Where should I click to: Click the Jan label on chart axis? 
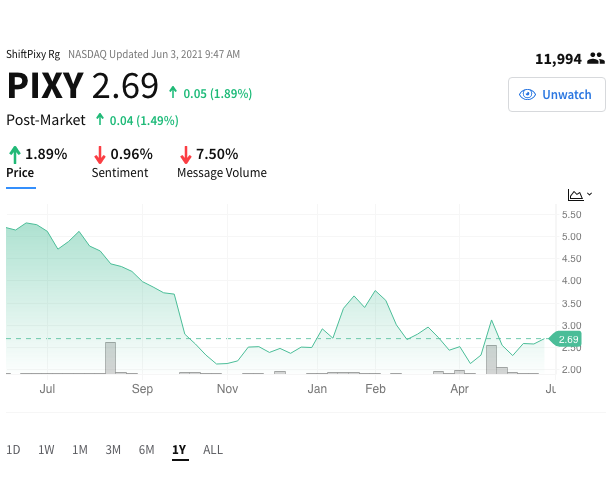pyautogui.click(x=317, y=389)
